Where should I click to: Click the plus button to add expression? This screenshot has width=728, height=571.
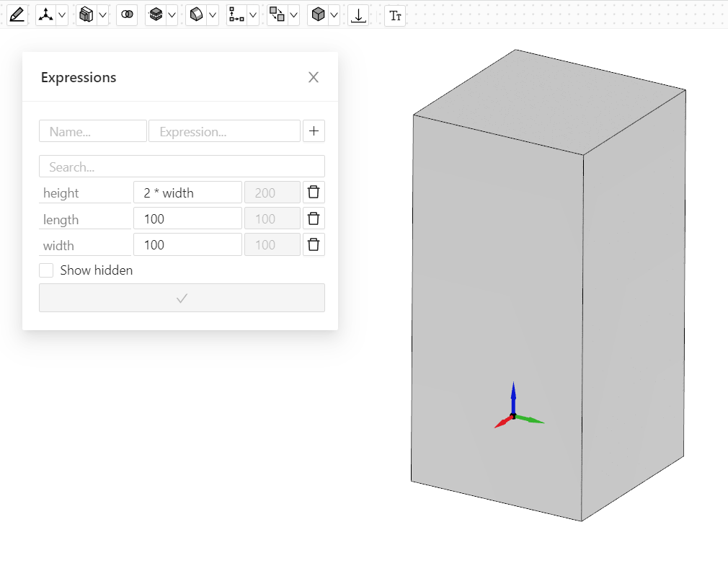(x=314, y=131)
